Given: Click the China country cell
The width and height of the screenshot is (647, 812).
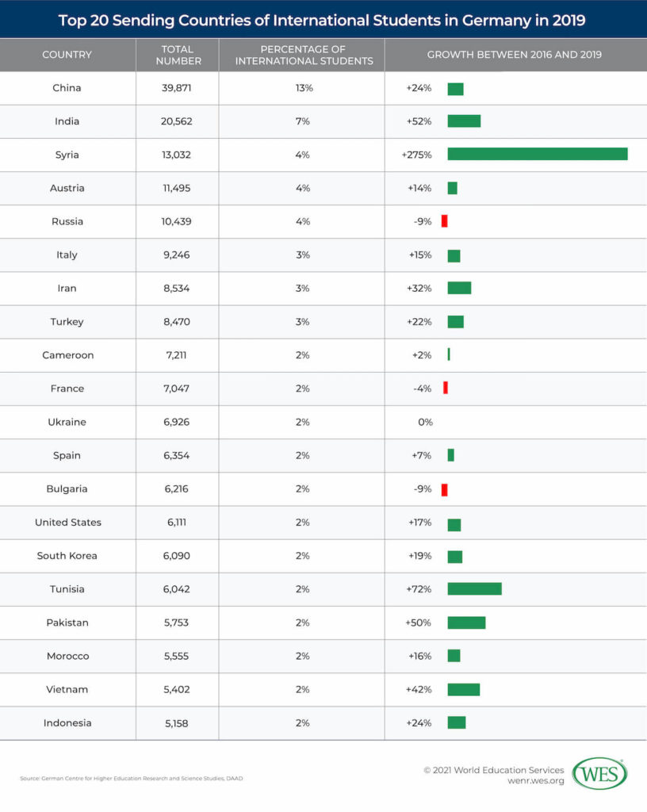Looking at the screenshot, I should [x=67, y=88].
